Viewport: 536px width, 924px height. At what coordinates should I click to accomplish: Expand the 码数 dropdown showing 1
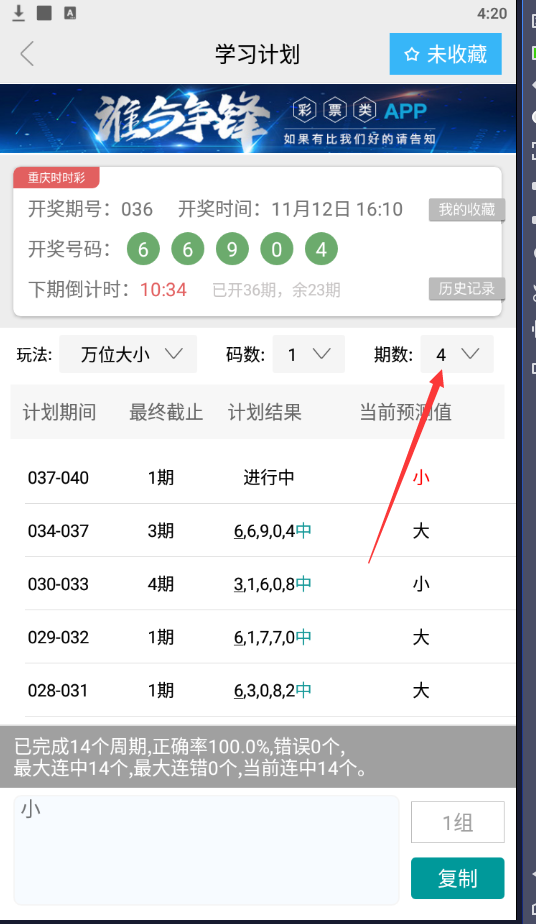coord(309,354)
